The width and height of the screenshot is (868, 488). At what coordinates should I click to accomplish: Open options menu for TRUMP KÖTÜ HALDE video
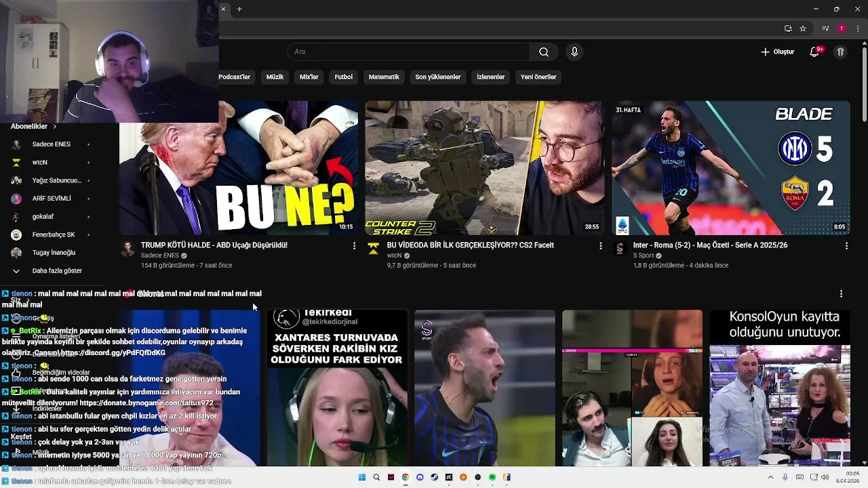click(x=354, y=246)
